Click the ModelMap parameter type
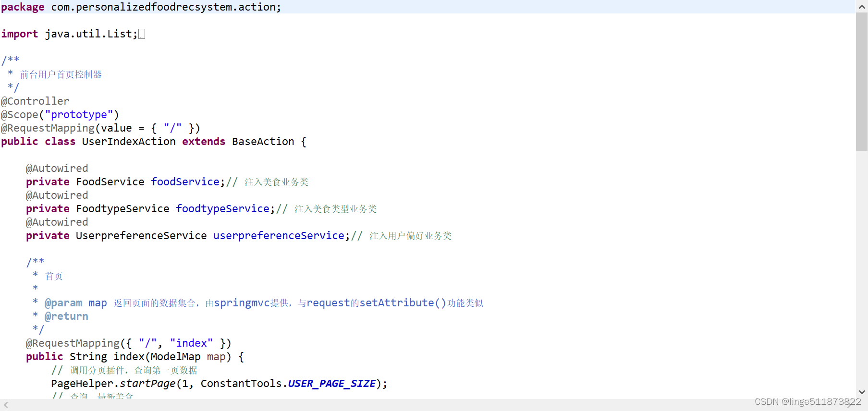This screenshot has height=411, width=868. tap(176, 357)
